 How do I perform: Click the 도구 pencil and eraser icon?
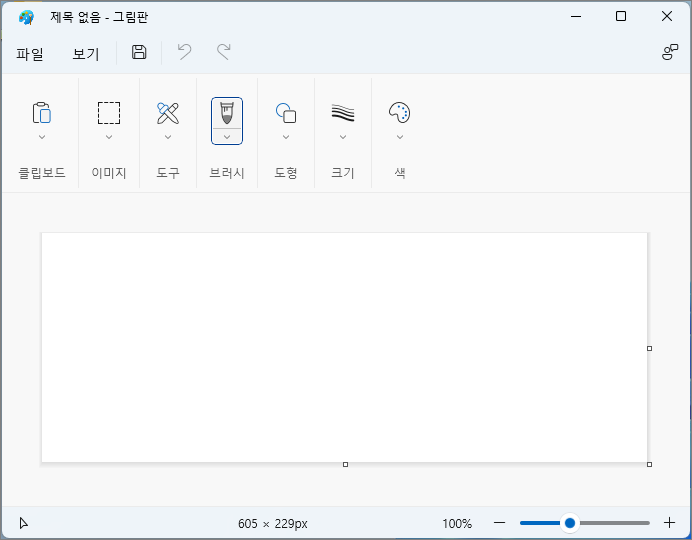168,113
